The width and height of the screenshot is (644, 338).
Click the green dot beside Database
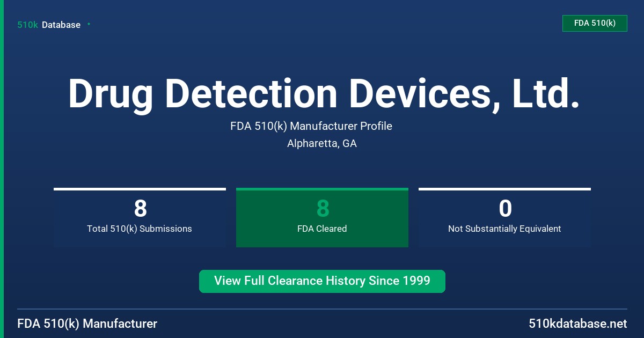click(x=89, y=24)
